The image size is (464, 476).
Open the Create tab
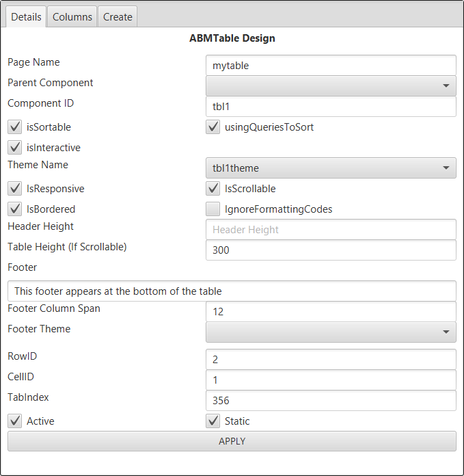[118, 17]
